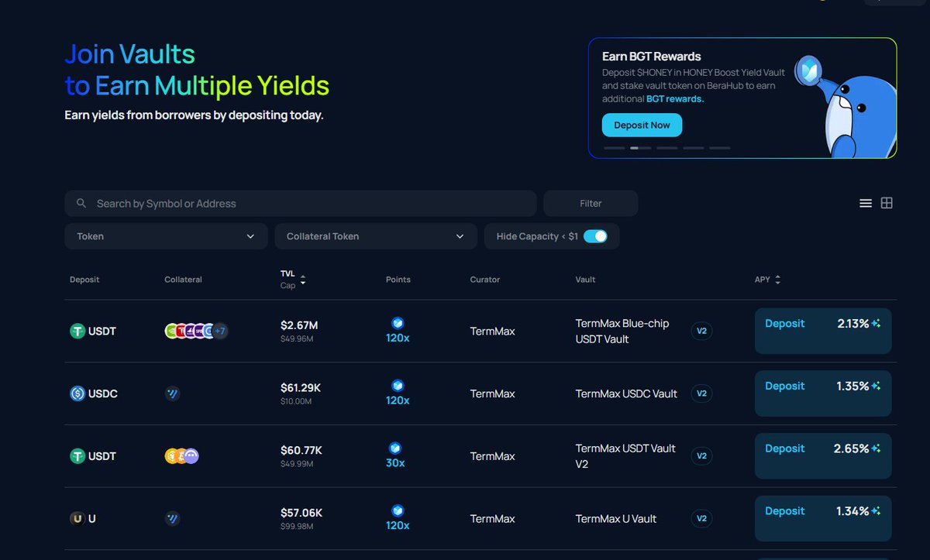Click the V2 badge beside TermMax USDT Vault V2
The width and height of the screenshot is (930, 560).
701,456
